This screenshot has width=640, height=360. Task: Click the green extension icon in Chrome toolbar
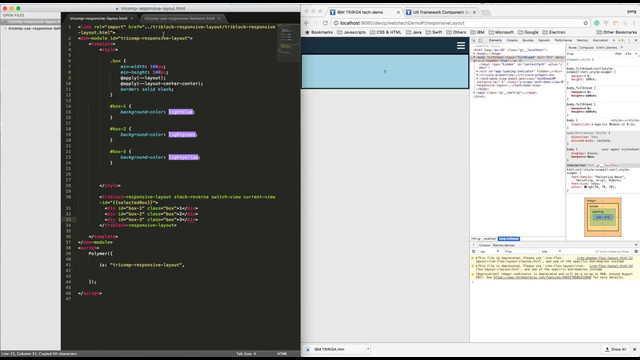point(597,23)
